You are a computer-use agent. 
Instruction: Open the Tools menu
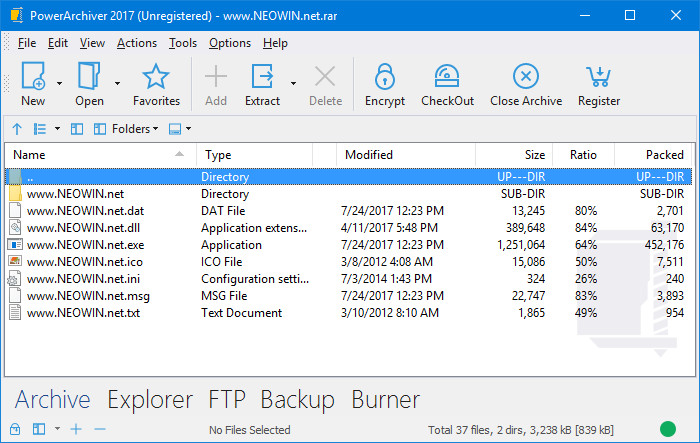pyautogui.click(x=183, y=43)
